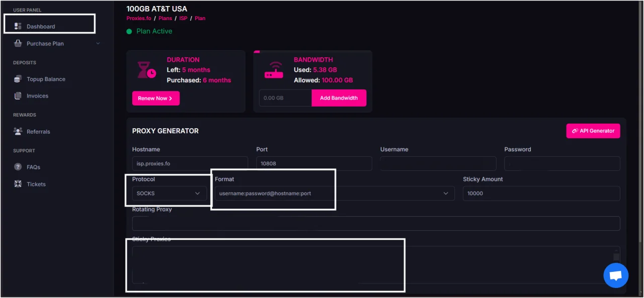Click the Port field showing 10808
The height and width of the screenshot is (298, 644).
coord(314,163)
